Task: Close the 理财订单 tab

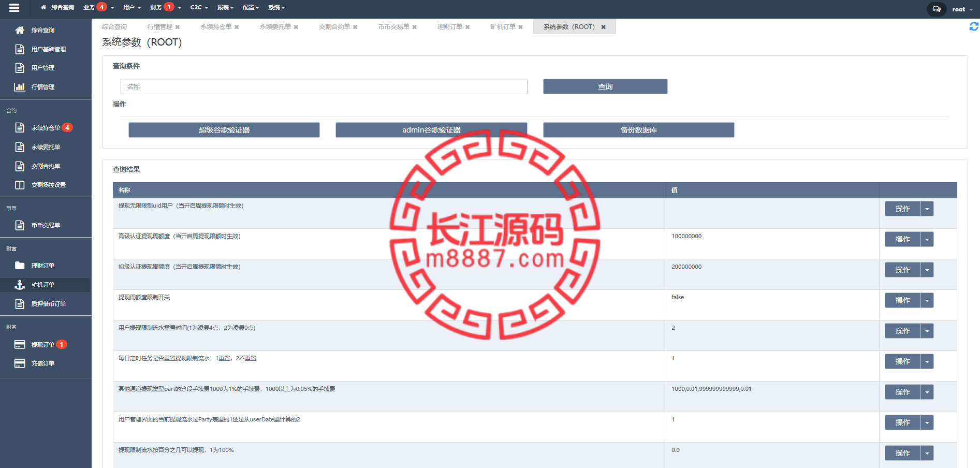Action: (467, 27)
